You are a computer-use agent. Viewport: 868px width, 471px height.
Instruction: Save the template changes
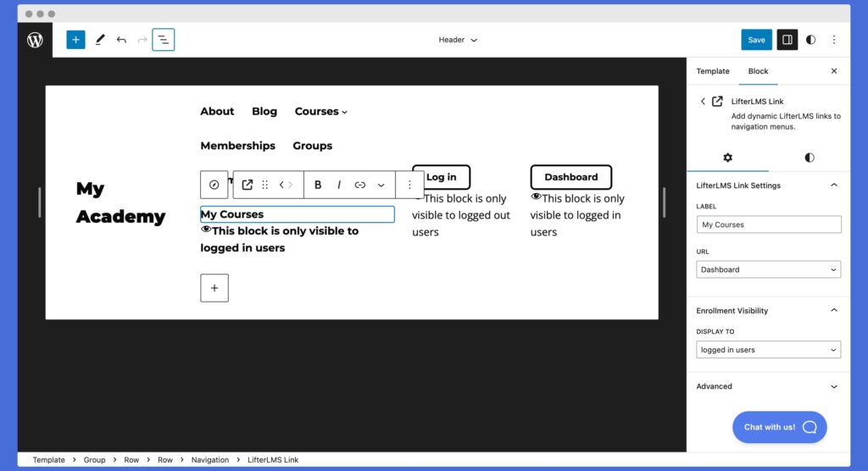(756, 40)
